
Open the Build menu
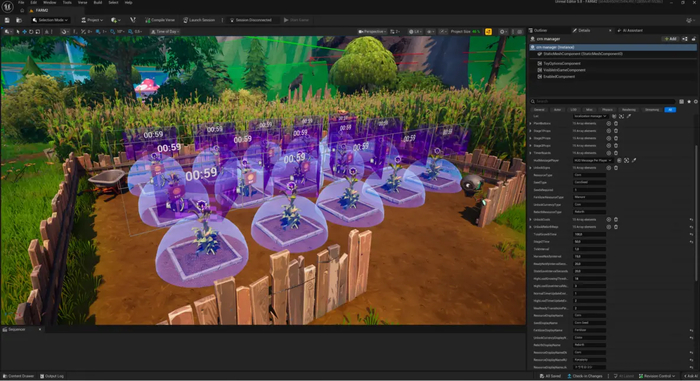click(98, 3)
